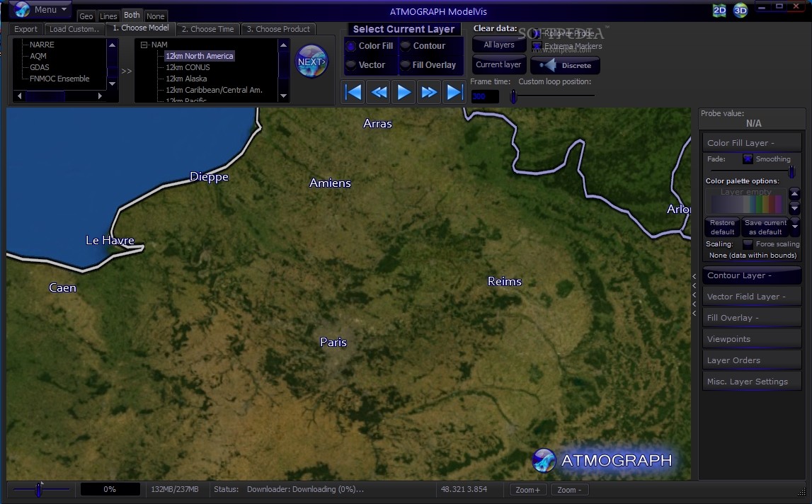Select Geo display tab
This screenshot has height=504, width=812.
[86, 16]
